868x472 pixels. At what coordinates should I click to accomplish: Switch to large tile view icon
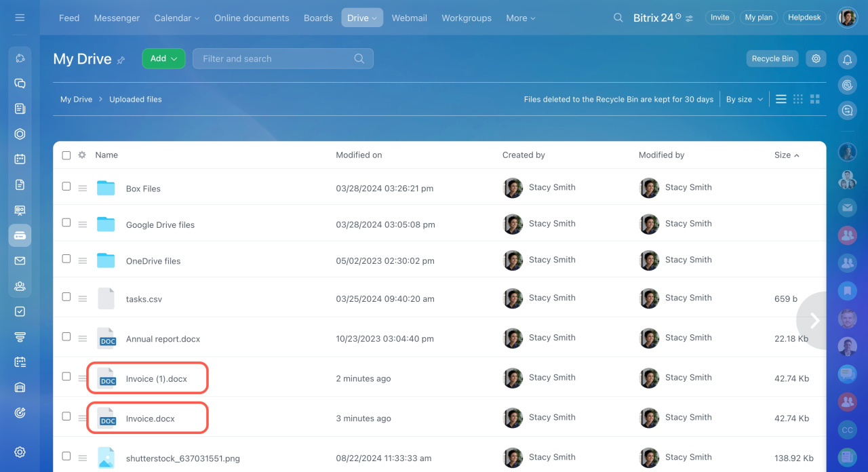click(815, 99)
